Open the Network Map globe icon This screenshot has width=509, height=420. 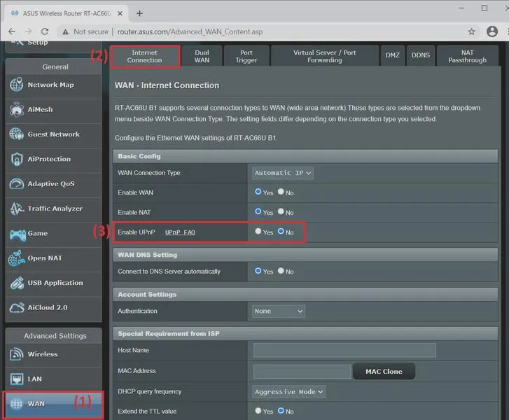point(16,85)
